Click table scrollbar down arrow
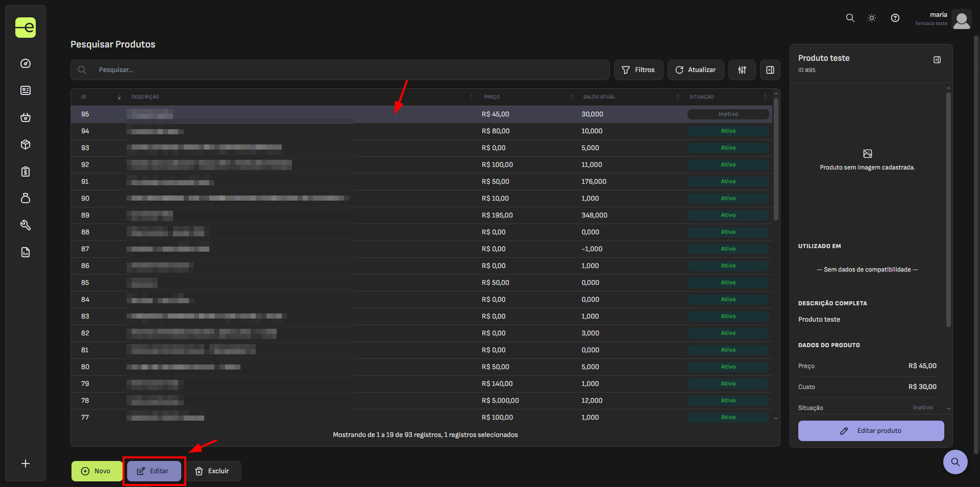Viewport: 980px width, 487px height. point(776,419)
